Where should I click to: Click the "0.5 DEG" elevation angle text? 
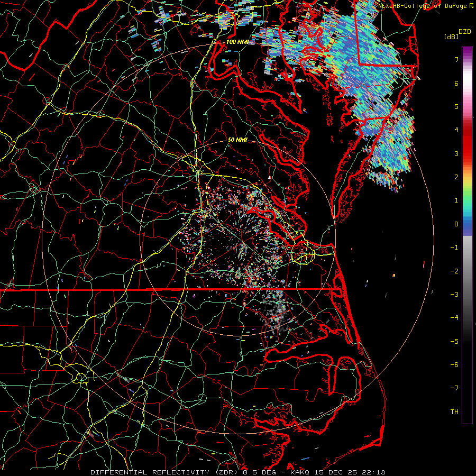(259, 472)
